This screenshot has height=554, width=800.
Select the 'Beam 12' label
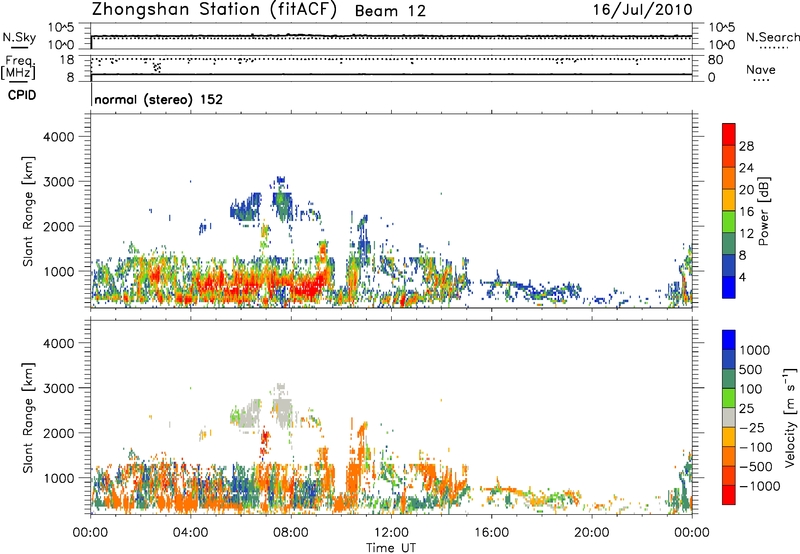click(390, 11)
